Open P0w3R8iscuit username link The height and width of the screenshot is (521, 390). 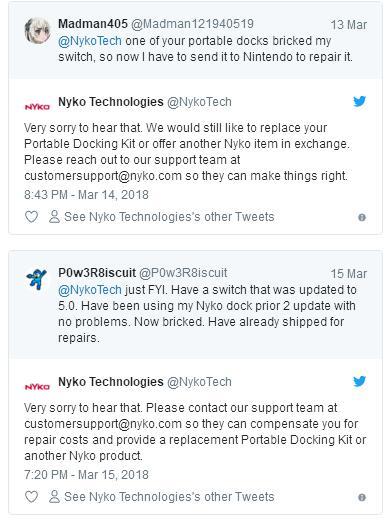[x=97, y=273]
